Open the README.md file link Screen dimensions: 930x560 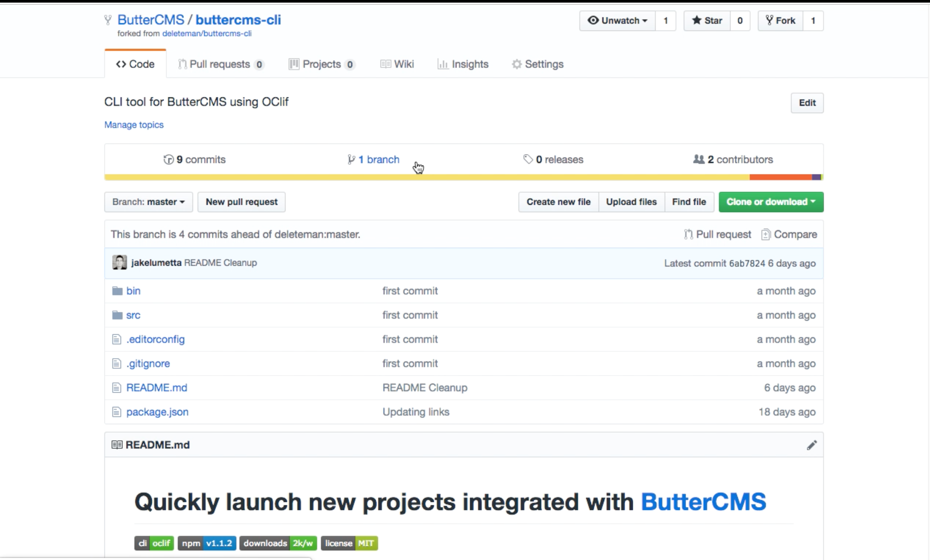click(x=157, y=388)
